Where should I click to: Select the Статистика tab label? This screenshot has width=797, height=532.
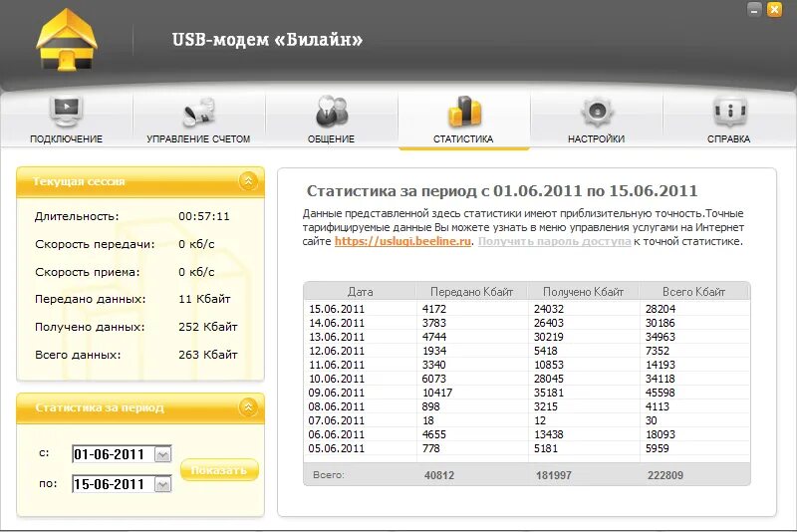pyautogui.click(x=463, y=138)
